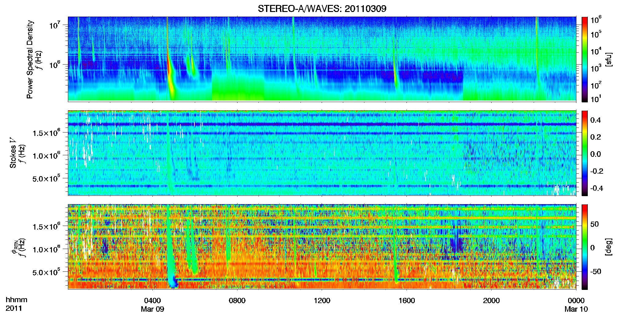
Task: Click inside the φRTN angle spectrogram panel
Action: click(x=322, y=247)
